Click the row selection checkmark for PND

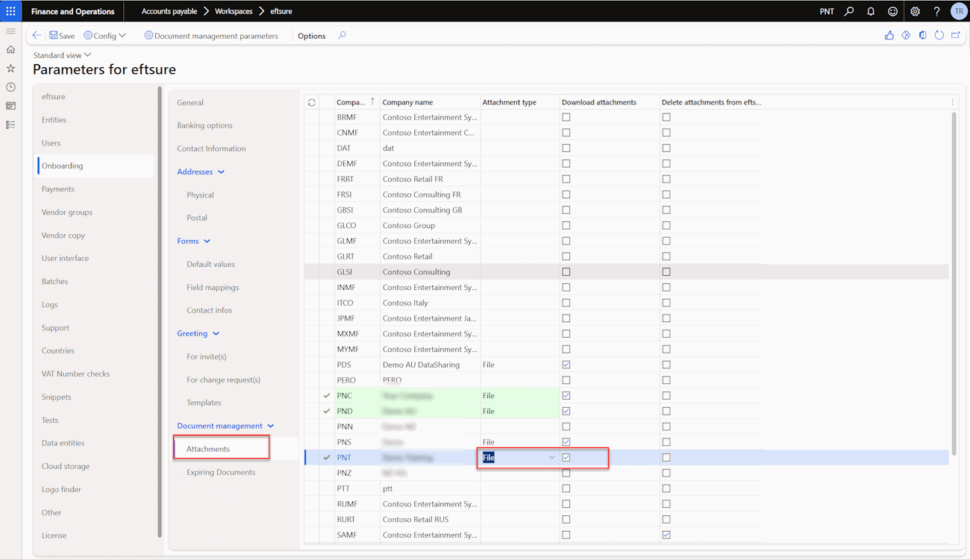[x=327, y=411]
